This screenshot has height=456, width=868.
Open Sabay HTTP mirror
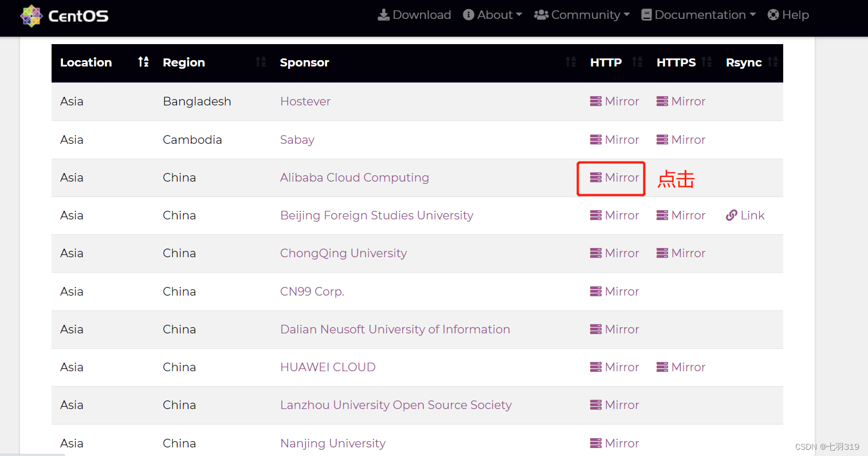click(x=614, y=140)
